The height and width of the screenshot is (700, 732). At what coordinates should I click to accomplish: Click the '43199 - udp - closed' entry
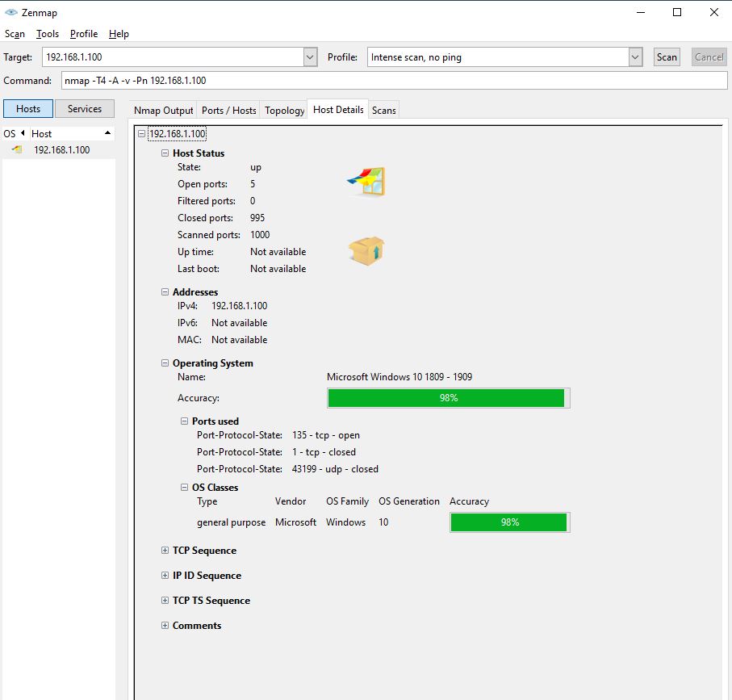tap(335, 469)
